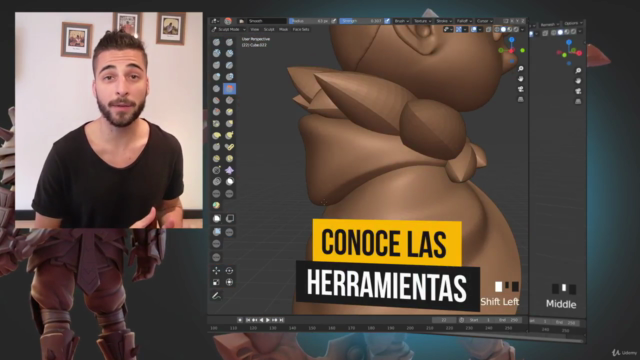Open the Sculpt menu
Screen dimensions: 640x360
point(269,29)
